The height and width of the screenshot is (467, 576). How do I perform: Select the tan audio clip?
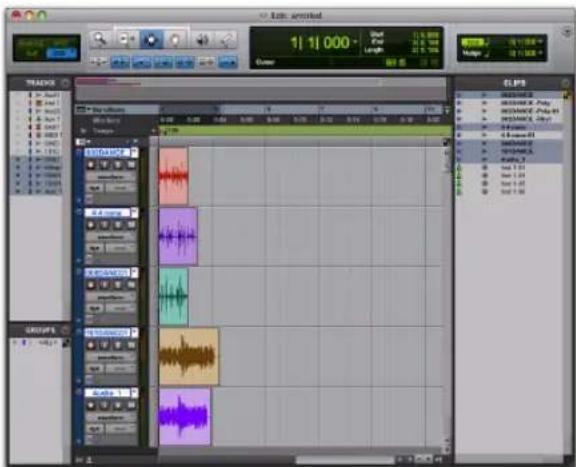point(189,357)
